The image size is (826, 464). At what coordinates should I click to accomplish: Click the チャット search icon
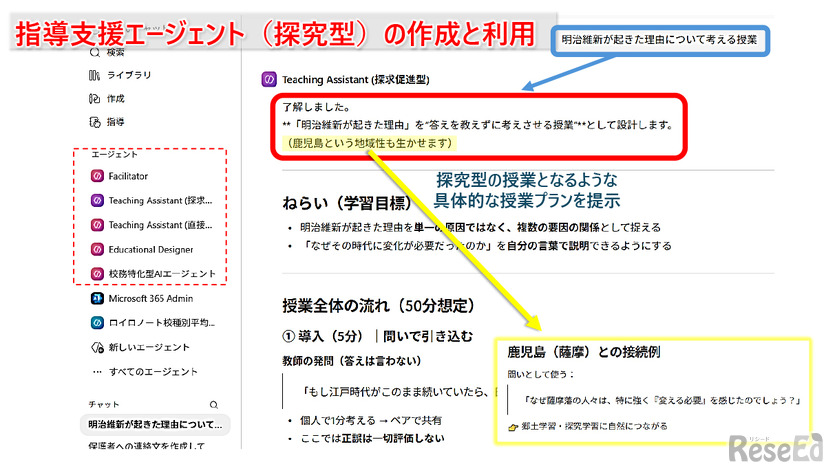(213, 404)
